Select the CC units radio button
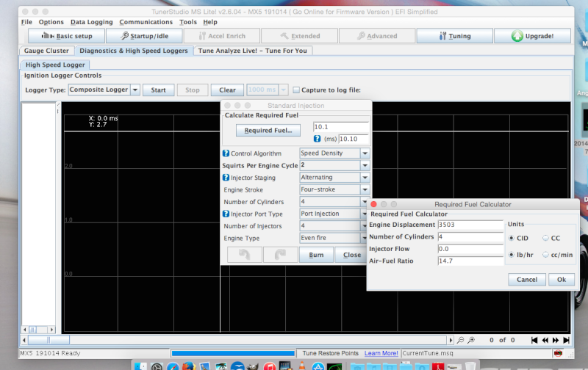This screenshot has height=370, width=588. tap(545, 238)
